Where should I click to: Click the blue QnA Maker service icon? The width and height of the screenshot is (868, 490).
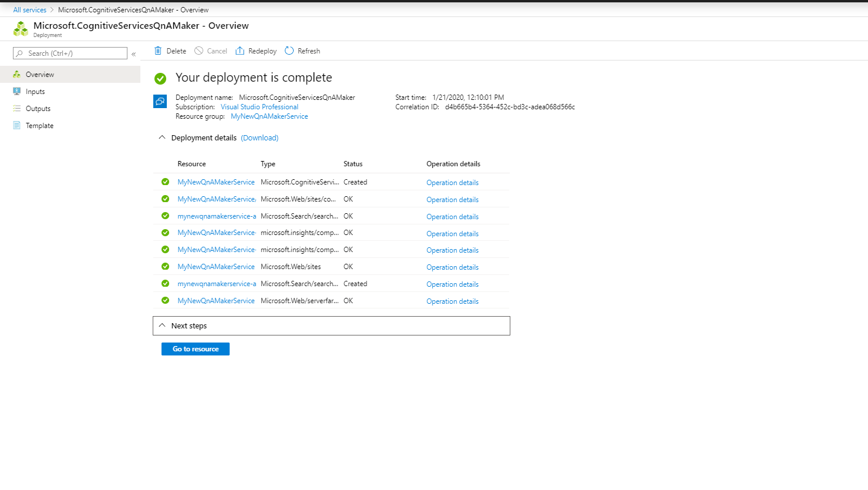click(160, 102)
